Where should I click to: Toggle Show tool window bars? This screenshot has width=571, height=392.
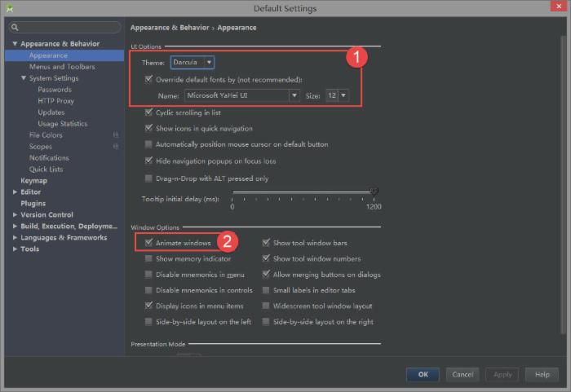pos(266,242)
